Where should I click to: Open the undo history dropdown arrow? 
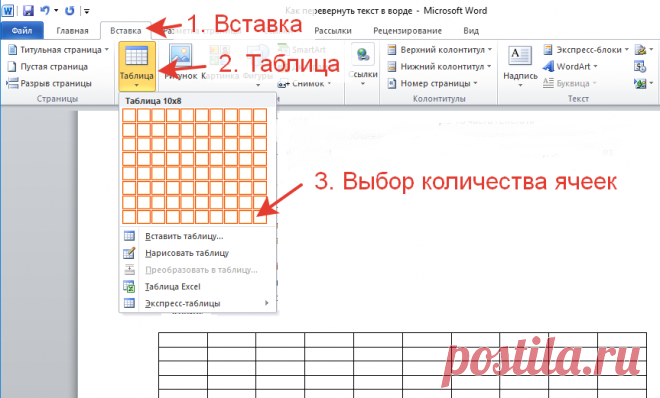[56, 11]
